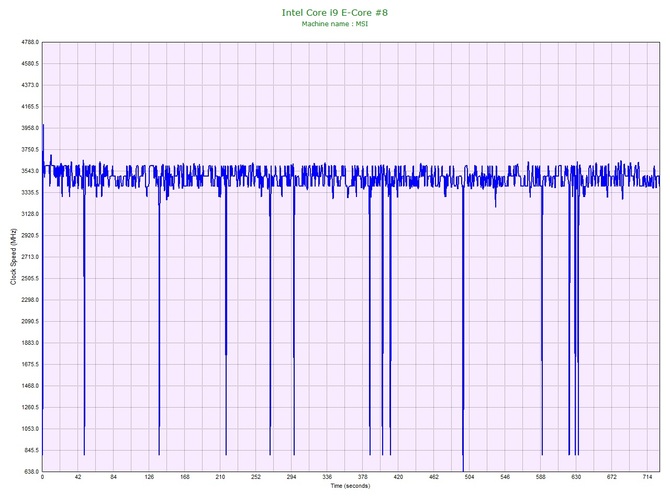
Task: Select the 4788.0 y-axis value
Action: point(30,42)
